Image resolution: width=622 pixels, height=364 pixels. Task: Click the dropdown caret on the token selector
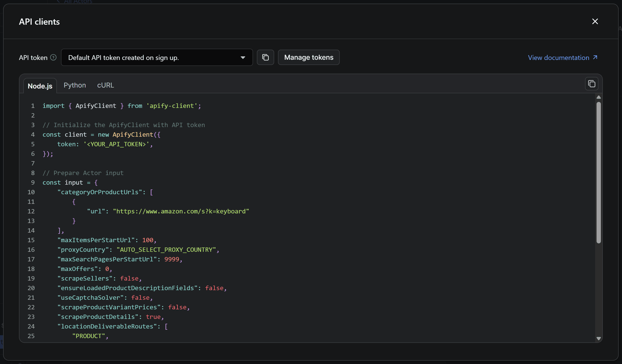pyautogui.click(x=243, y=58)
